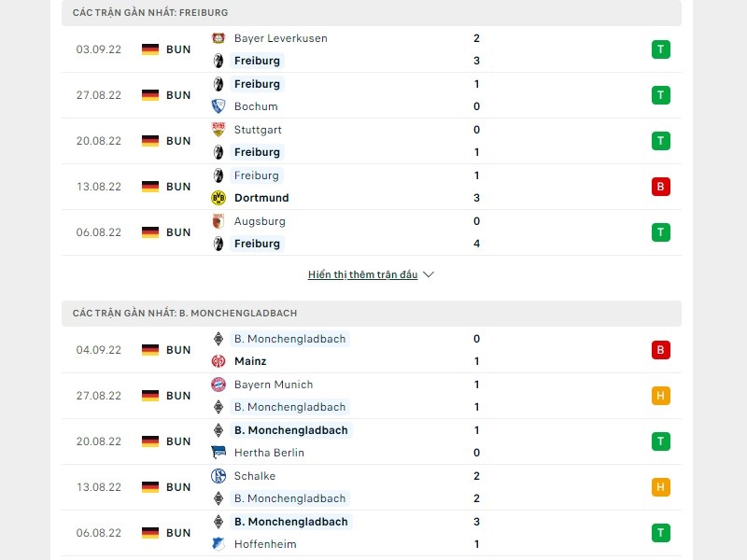Click the BUN league label on 04.09.22 row
Image resolution: width=747 pixels, height=560 pixels.
[178, 350]
